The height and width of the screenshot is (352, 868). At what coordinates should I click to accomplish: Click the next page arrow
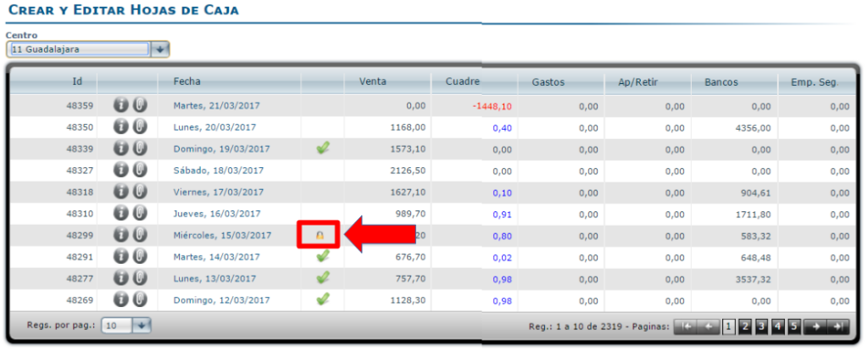pos(816,326)
